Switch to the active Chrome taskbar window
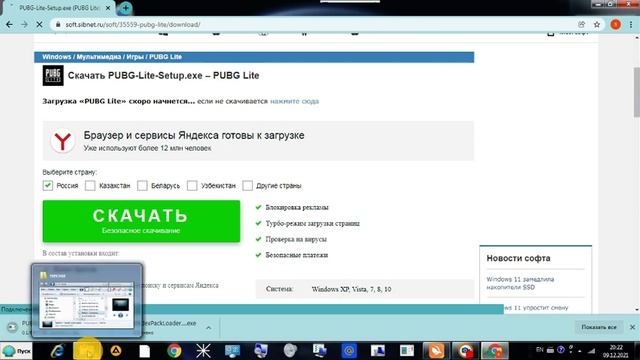The width and height of the screenshot is (640, 360). [x=495, y=351]
